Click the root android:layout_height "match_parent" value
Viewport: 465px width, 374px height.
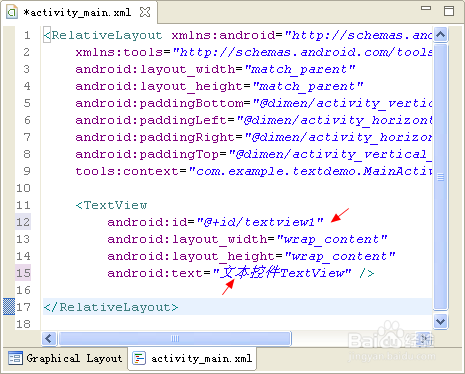pos(308,86)
